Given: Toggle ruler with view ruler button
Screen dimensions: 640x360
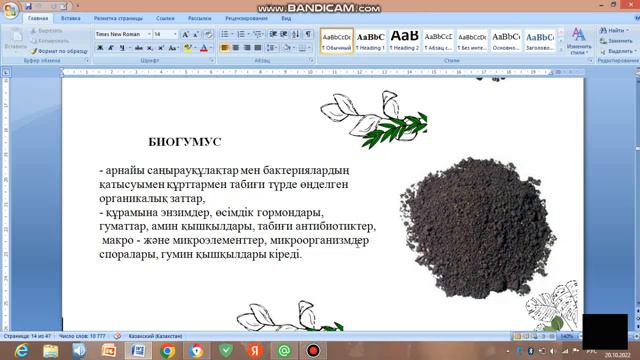Looking at the screenshot, I should click(638, 72).
